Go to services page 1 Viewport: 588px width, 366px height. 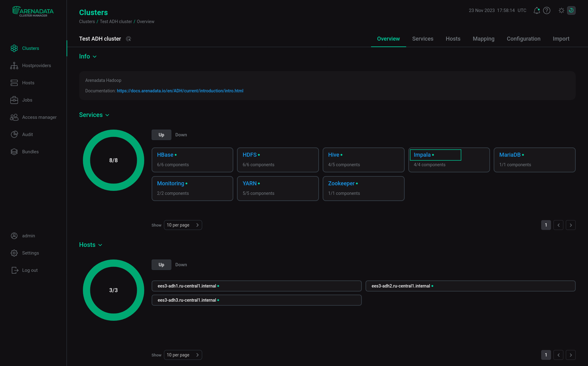coord(546,225)
